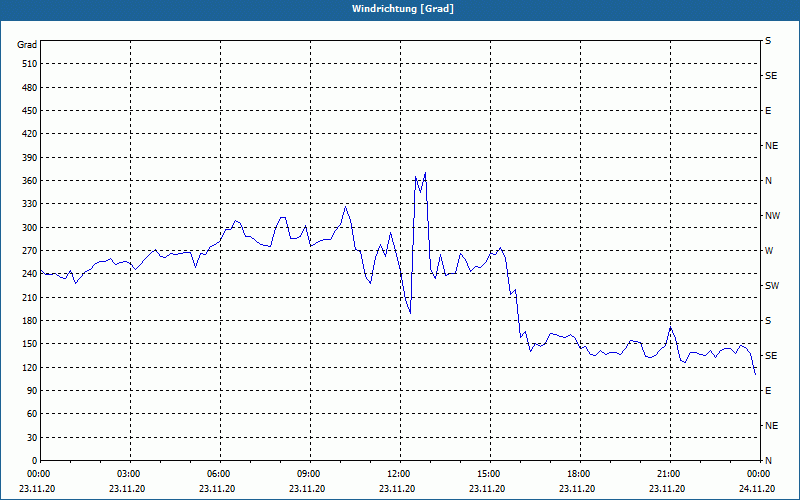Click the 06:00 time label

tap(220, 474)
